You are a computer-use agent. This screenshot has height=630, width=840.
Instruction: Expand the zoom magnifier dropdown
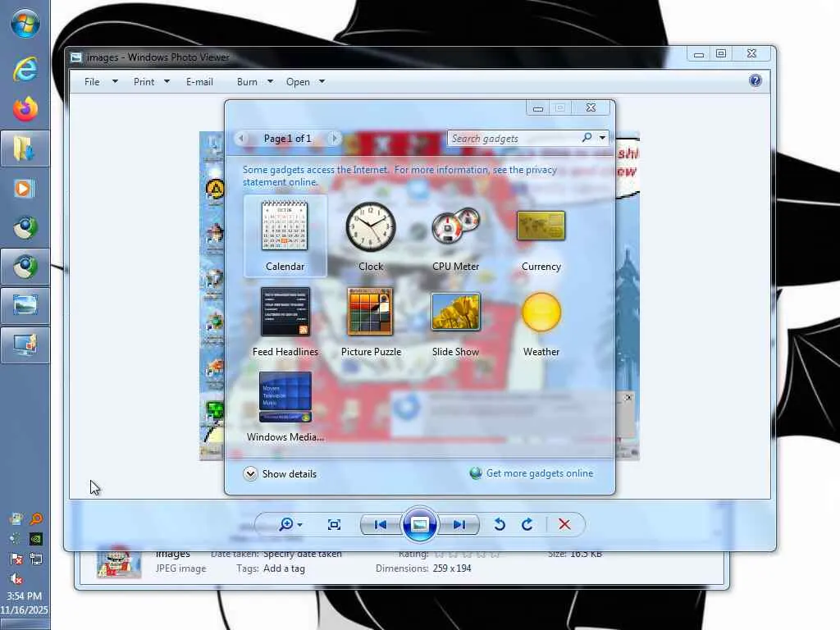299,525
